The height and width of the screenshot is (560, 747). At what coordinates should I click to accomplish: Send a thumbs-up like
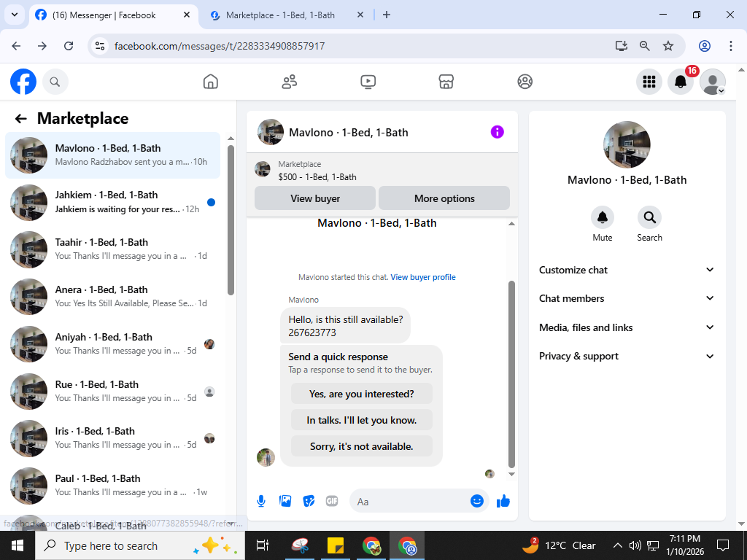pyautogui.click(x=503, y=501)
